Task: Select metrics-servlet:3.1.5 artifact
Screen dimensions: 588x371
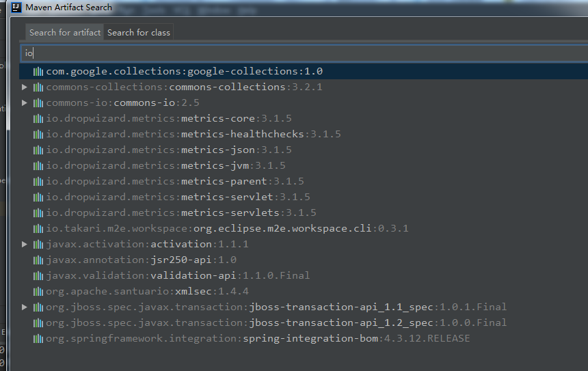Action: click(178, 197)
